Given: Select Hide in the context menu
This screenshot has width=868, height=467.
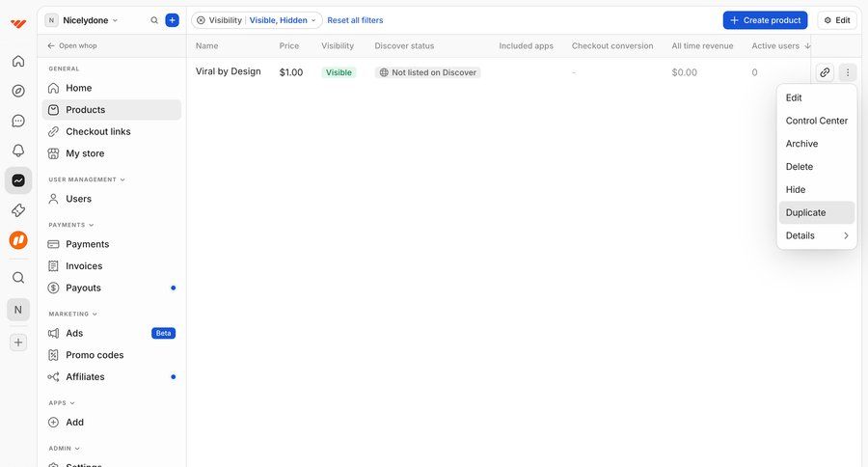Looking at the screenshot, I should click(796, 190).
